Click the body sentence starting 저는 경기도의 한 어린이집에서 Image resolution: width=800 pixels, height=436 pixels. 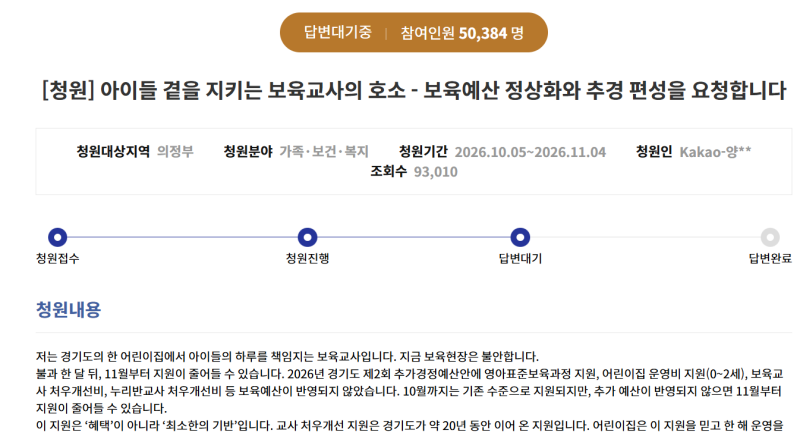[x=287, y=356]
